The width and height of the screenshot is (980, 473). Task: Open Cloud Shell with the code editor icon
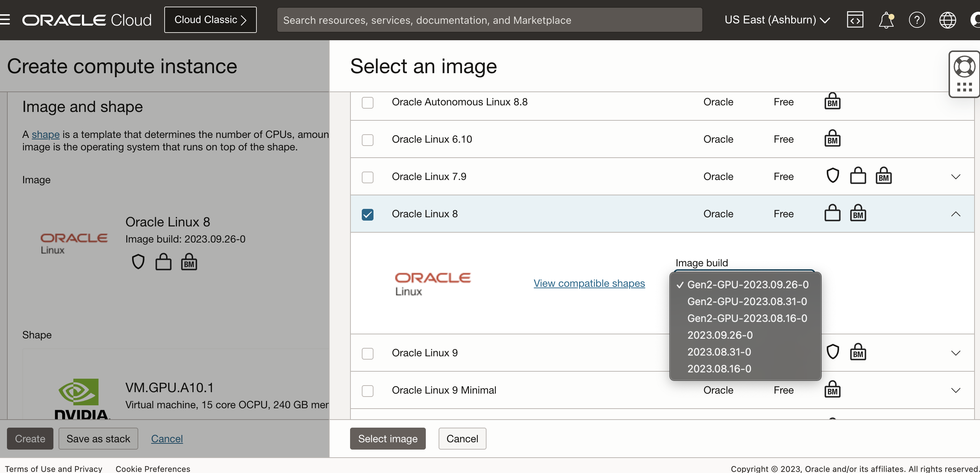click(x=855, y=20)
